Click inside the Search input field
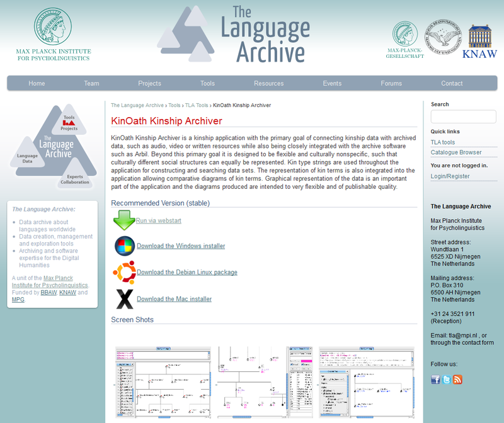The image size is (504, 423). (463, 116)
